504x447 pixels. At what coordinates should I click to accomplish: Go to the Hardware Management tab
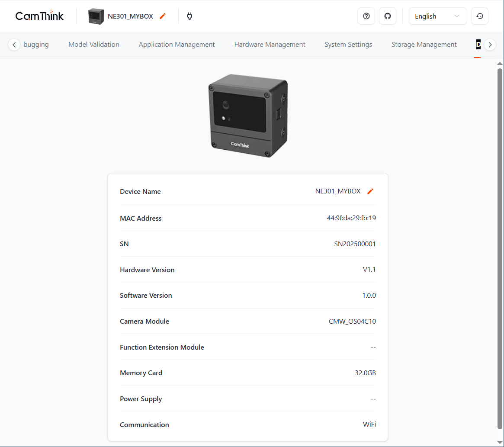coord(270,45)
